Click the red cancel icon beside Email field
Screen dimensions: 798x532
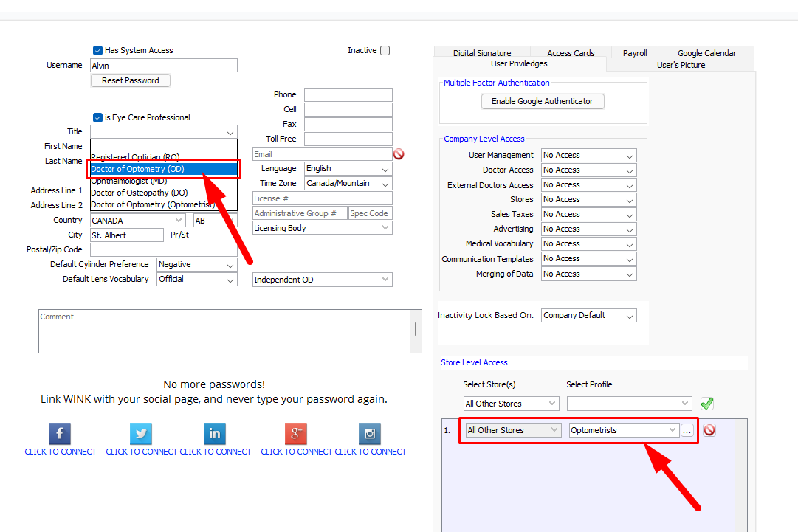(x=399, y=153)
